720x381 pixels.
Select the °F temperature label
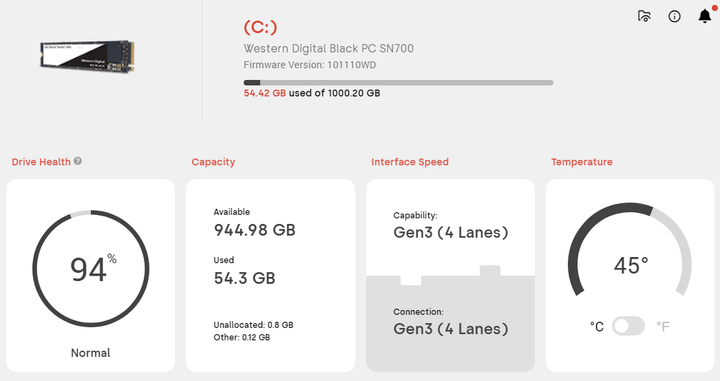[x=663, y=326]
